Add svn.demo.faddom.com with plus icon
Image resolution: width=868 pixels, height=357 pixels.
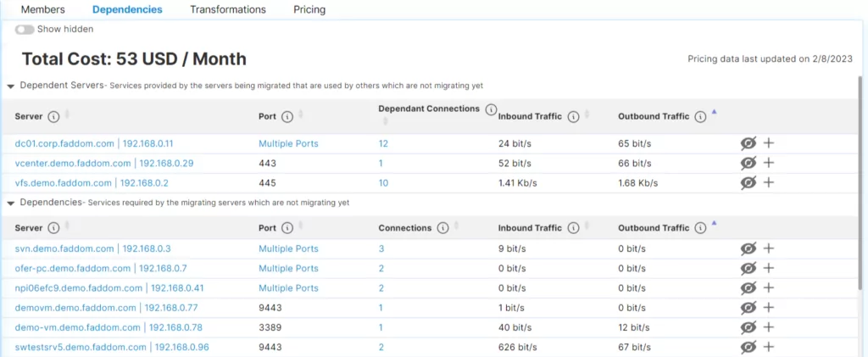[768, 249]
